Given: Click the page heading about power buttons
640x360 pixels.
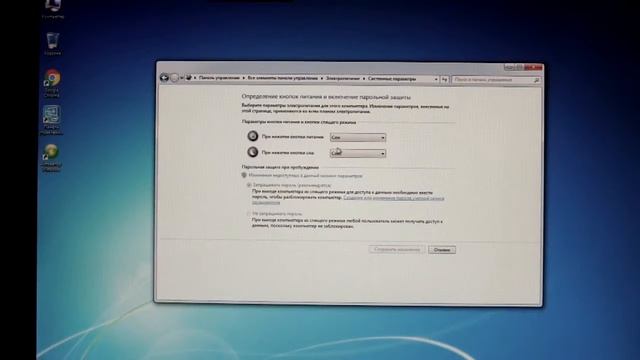Looking at the screenshot, I should point(326,97).
